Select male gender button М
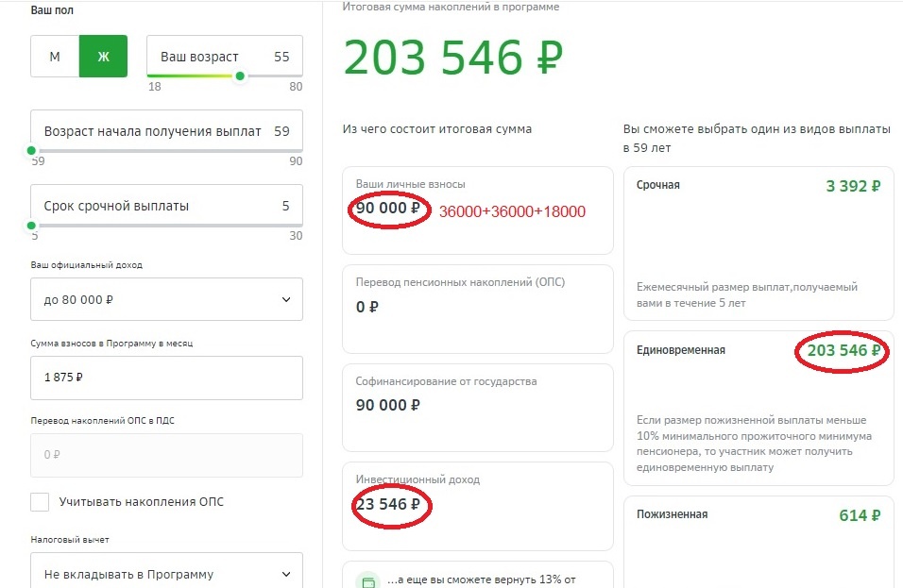The width and height of the screenshot is (903, 588). [55, 57]
